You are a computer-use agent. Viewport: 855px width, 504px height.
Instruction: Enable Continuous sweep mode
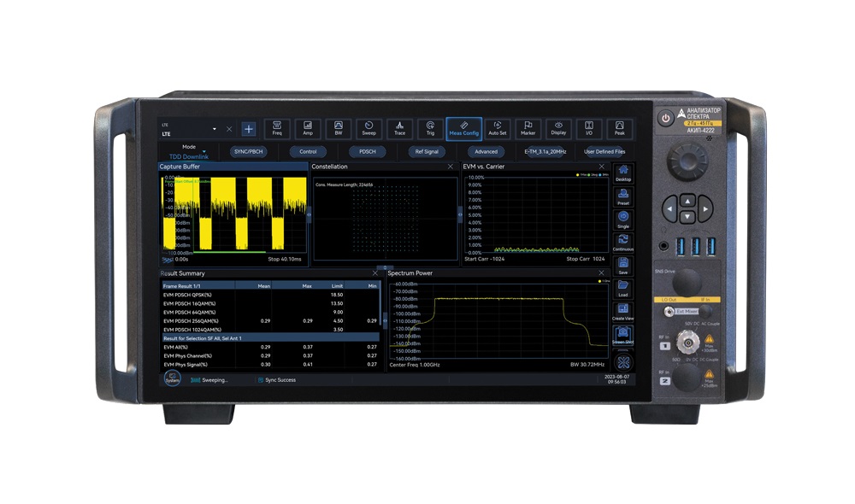623,243
